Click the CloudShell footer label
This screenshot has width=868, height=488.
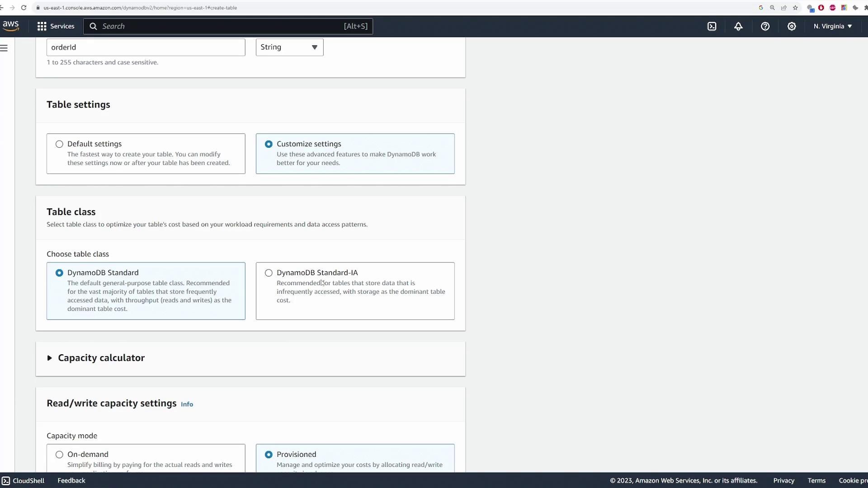28,480
